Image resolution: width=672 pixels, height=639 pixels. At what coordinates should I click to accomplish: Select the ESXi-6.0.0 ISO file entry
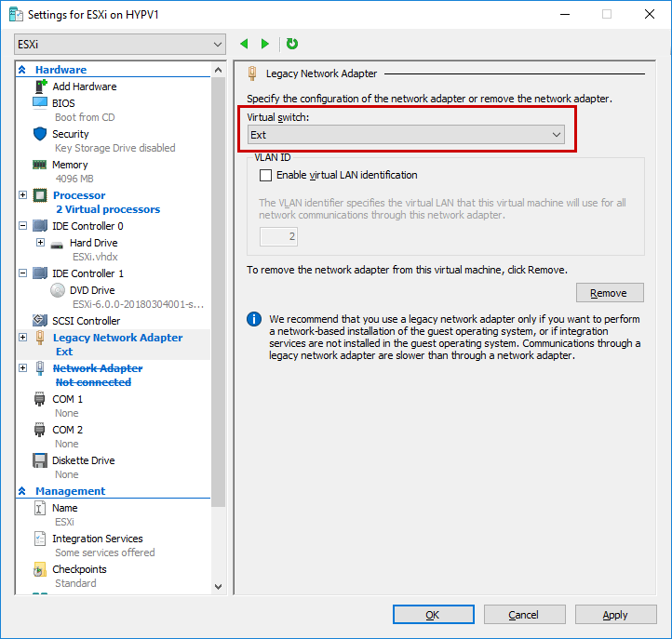point(138,304)
